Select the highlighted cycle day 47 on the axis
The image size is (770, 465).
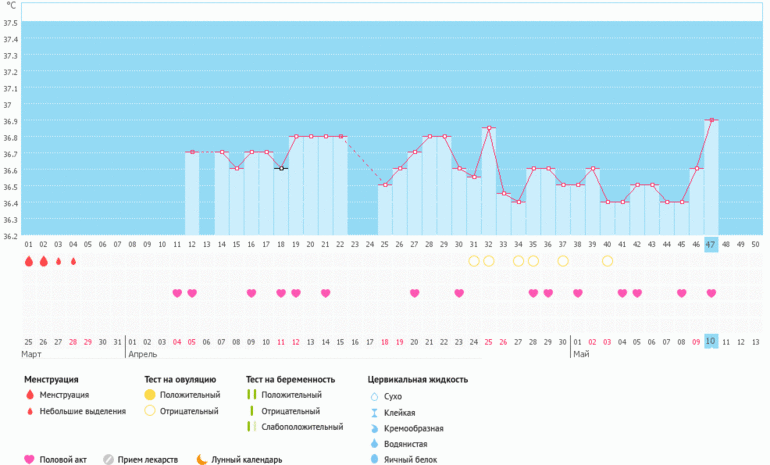pos(711,243)
